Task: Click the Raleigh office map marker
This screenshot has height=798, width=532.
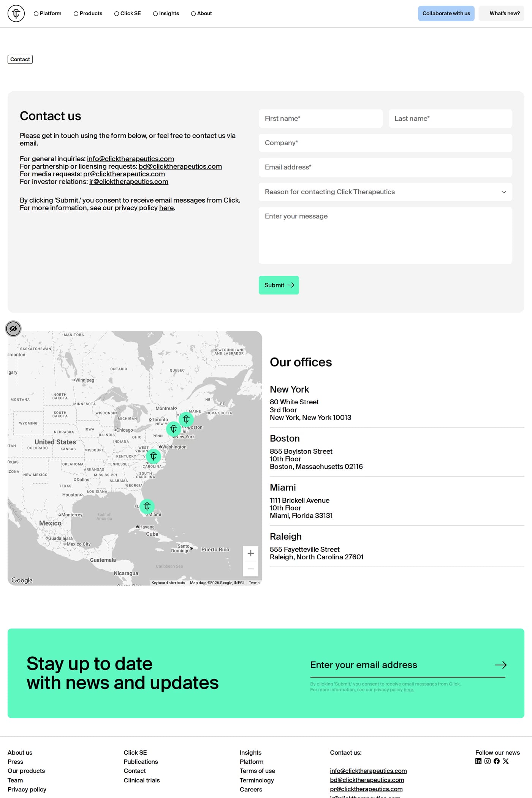Action: click(154, 456)
